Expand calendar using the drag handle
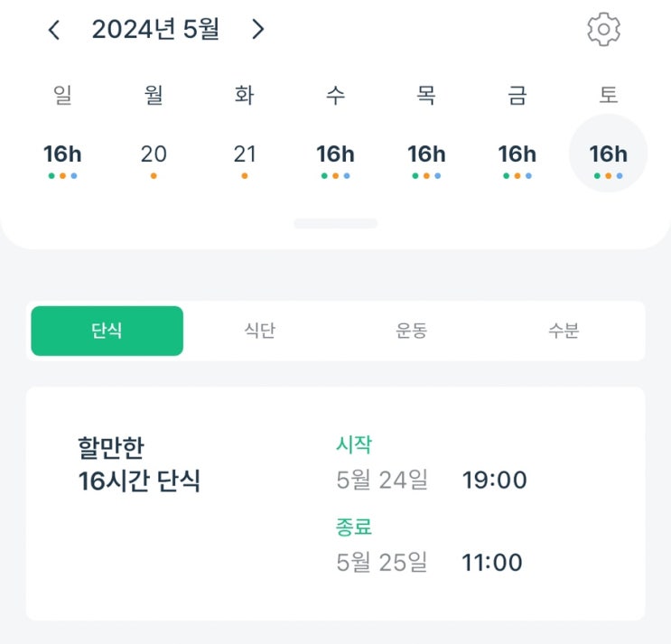Image resolution: width=671 pixels, height=644 pixels. tap(335, 223)
